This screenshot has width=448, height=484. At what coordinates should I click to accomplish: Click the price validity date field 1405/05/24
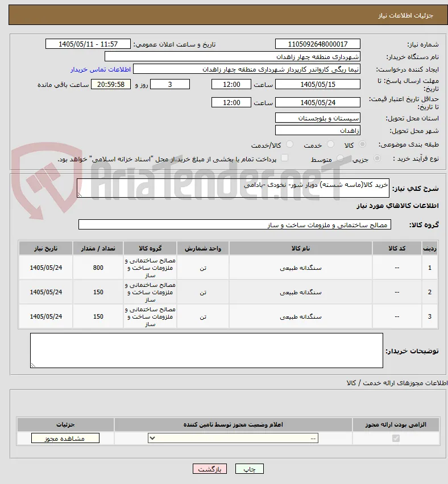click(318, 102)
